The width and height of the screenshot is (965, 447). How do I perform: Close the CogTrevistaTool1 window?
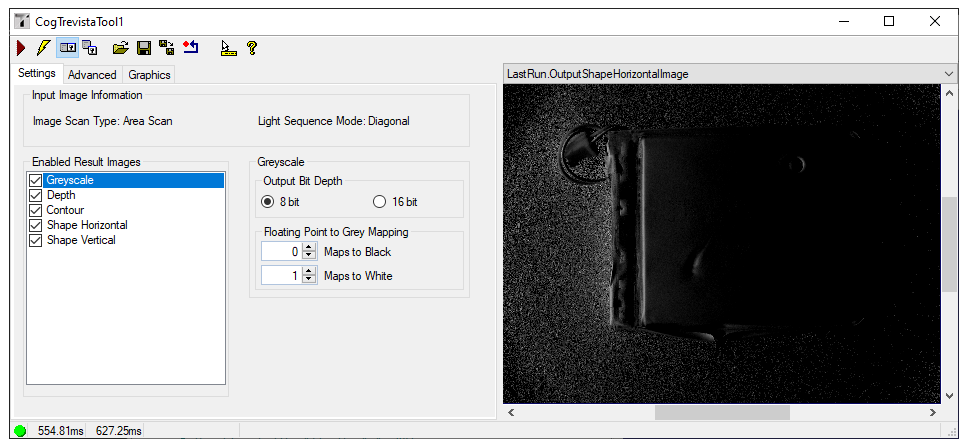tap(935, 22)
